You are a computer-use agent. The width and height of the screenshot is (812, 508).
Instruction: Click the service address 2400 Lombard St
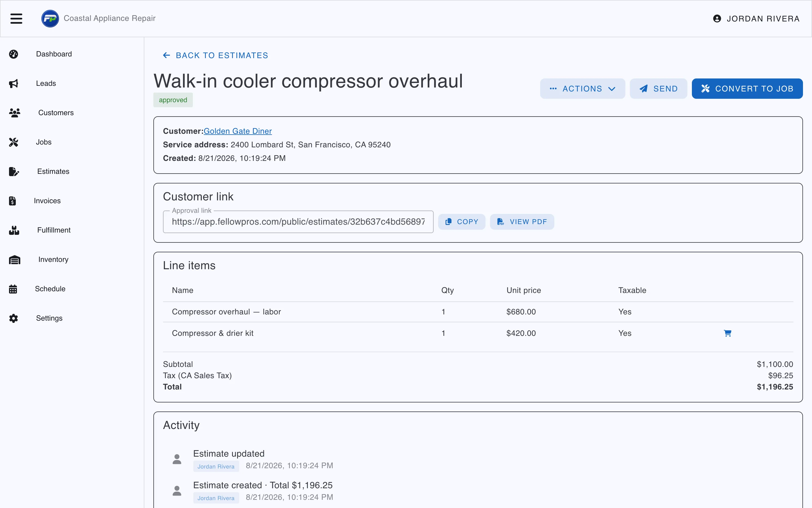coord(310,145)
